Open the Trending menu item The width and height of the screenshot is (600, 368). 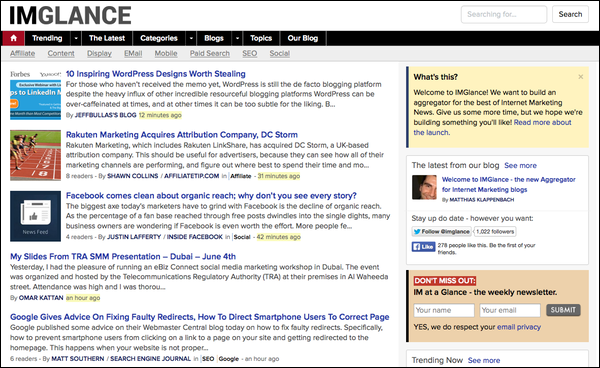47,38
